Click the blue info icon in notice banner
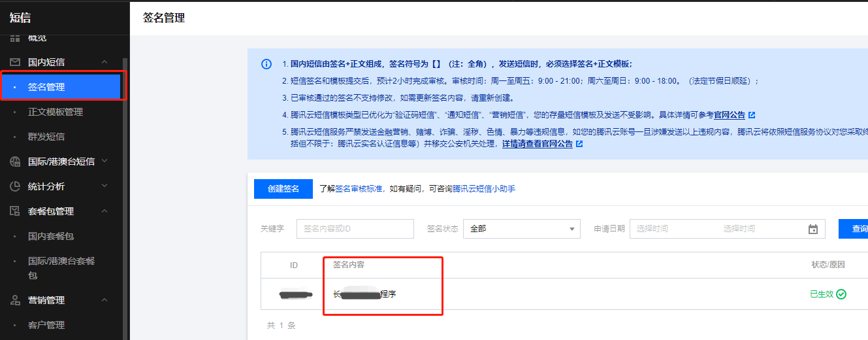The width and height of the screenshot is (868, 340). (266, 64)
